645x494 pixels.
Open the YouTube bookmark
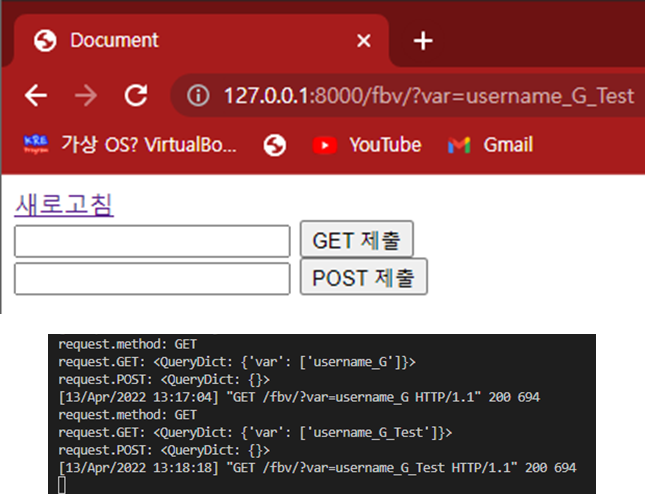(x=367, y=145)
